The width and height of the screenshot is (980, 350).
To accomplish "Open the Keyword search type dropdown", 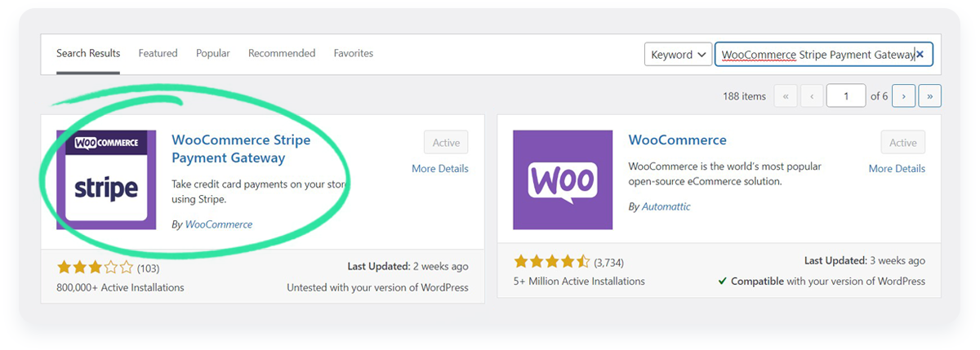I will 679,55.
